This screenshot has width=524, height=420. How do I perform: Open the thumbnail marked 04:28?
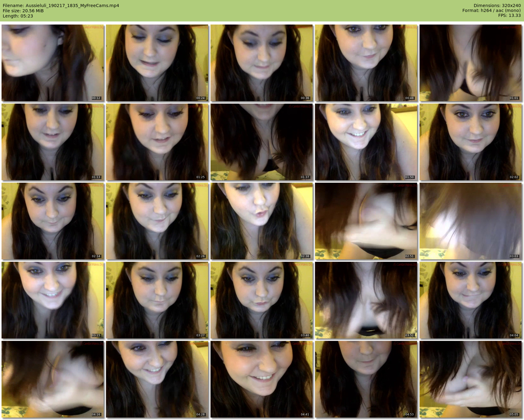(157, 379)
